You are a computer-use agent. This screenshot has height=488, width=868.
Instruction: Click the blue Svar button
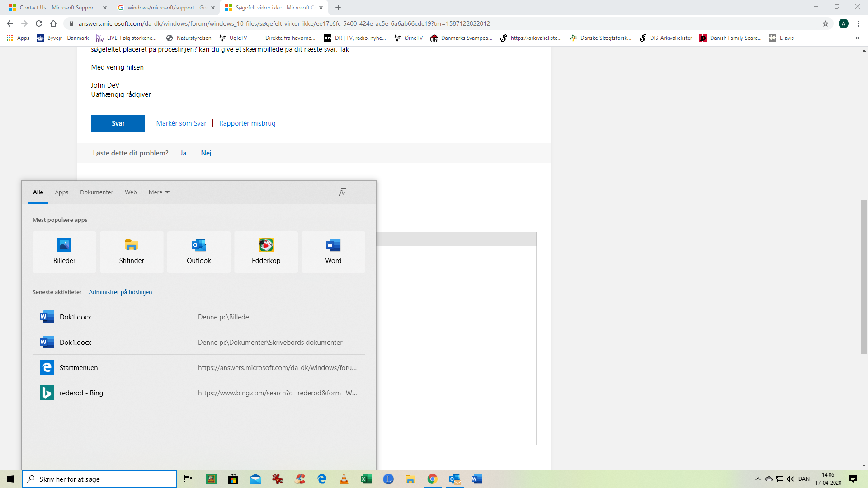click(x=118, y=123)
